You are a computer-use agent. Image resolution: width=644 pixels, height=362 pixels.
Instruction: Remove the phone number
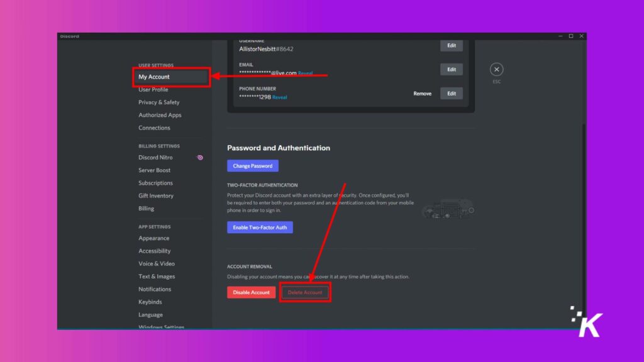click(x=422, y=94)
